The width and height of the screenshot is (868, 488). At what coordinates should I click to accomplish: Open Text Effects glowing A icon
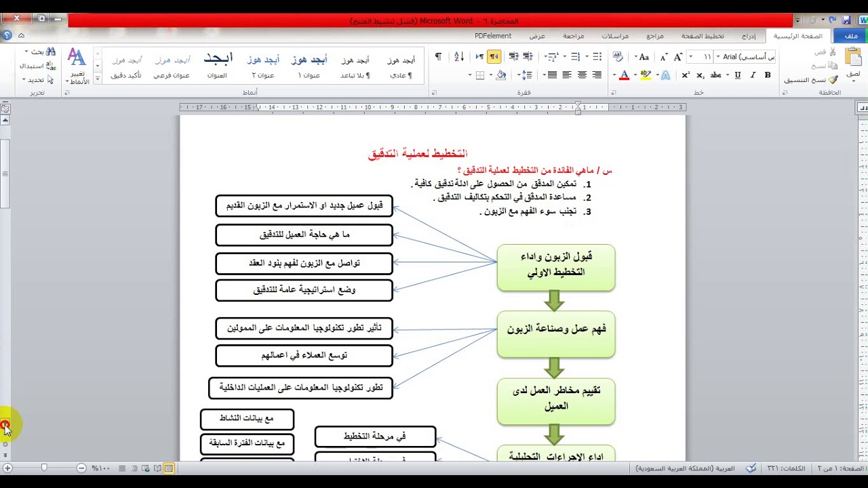pos(666,75)
